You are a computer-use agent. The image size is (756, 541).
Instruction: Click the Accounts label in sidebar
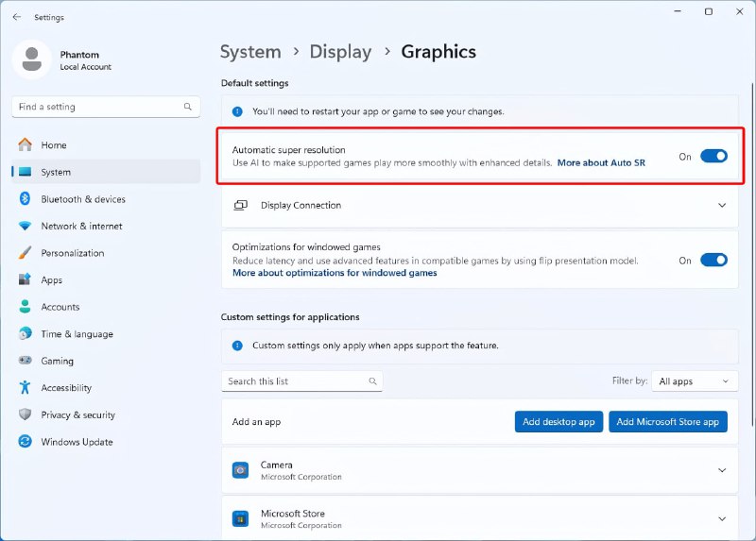(60, 307)
